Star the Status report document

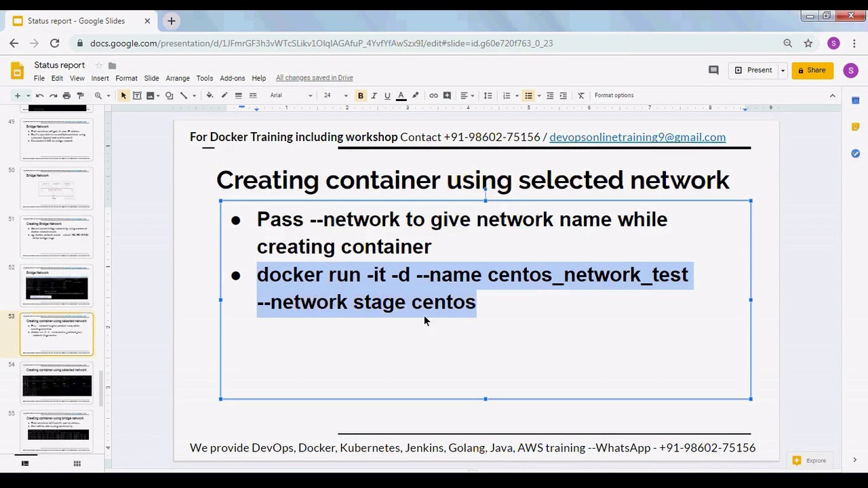tap(99, 66)
